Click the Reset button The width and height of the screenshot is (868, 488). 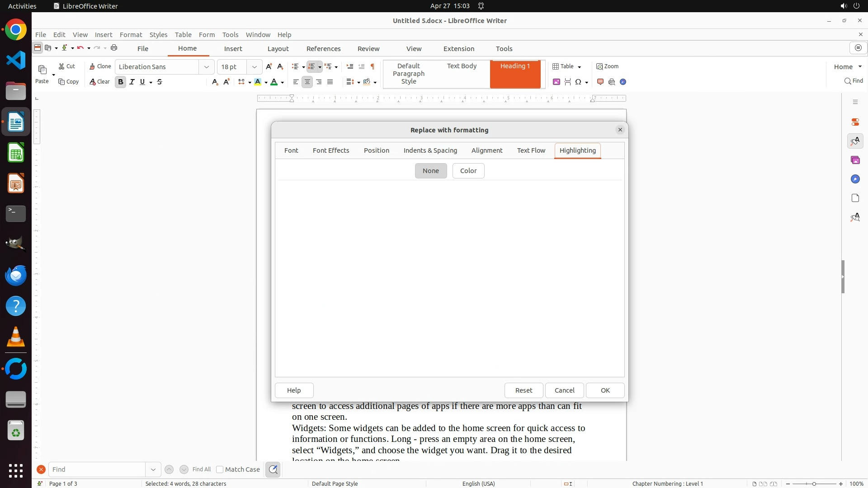tap(524, 390)
